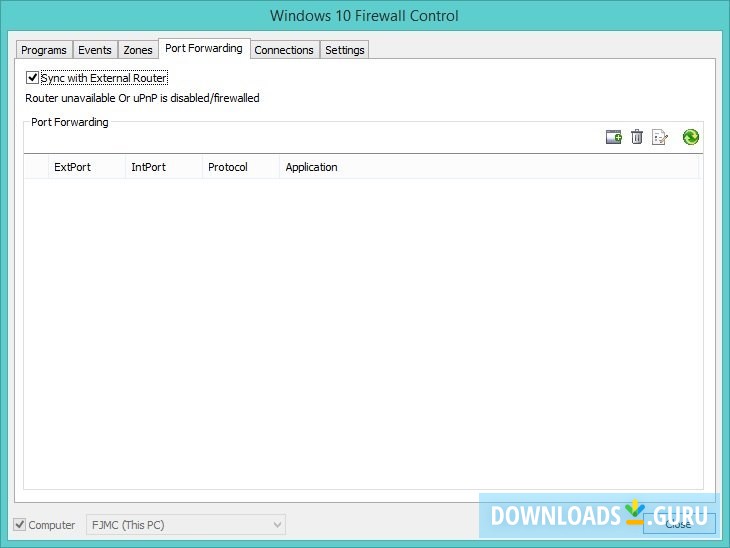The width and height of the screenshot is (730, 548).
Task: Sort by the IntPort column header
Action: 164,167
